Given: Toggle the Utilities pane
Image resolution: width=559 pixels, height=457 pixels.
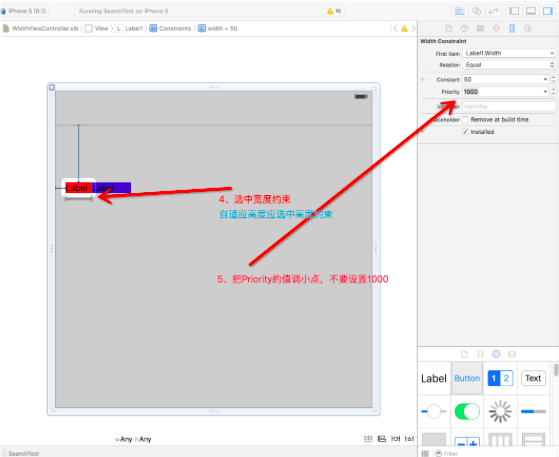Looking at the screenshot, I should [548, 11].
